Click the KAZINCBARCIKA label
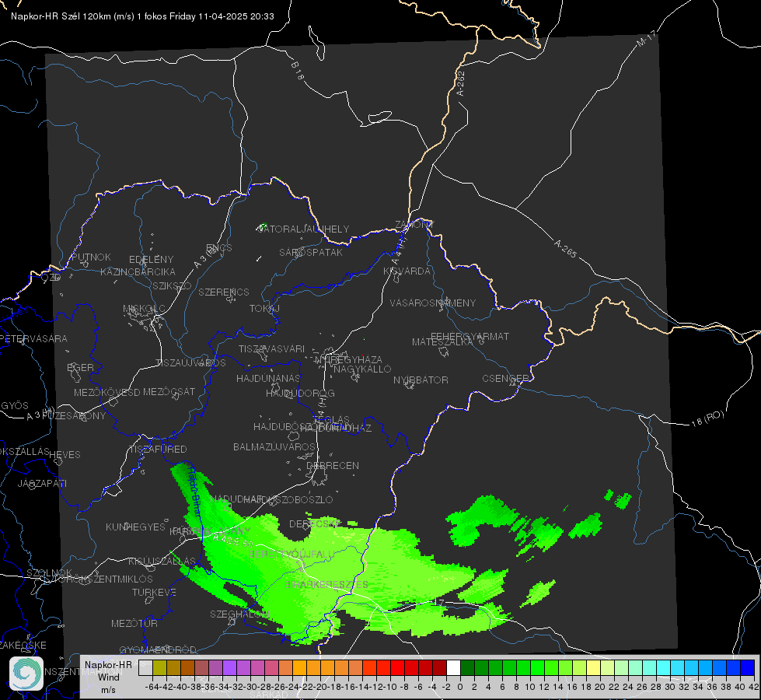 pyautogui.click(x=138, y=271)
